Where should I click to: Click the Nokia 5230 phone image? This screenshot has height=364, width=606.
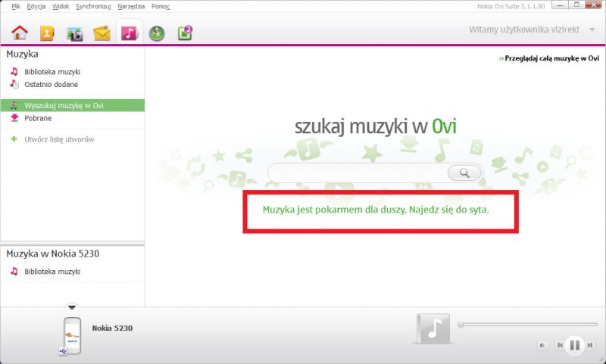pyautogui.click(x=72, y=335)
